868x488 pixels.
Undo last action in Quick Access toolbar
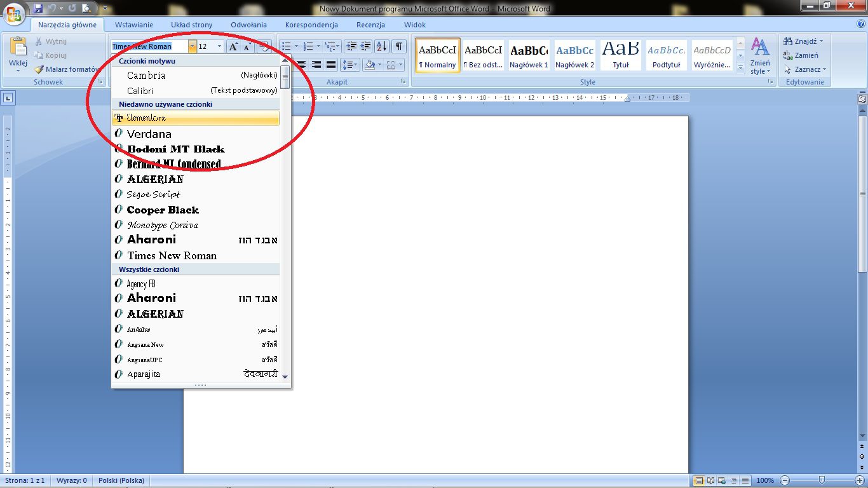tap(51, 9)
